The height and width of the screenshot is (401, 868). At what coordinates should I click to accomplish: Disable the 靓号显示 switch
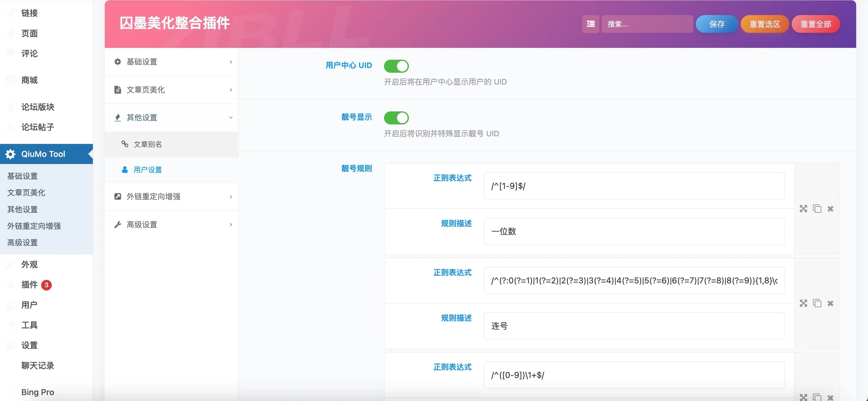(x=396, y=118)
